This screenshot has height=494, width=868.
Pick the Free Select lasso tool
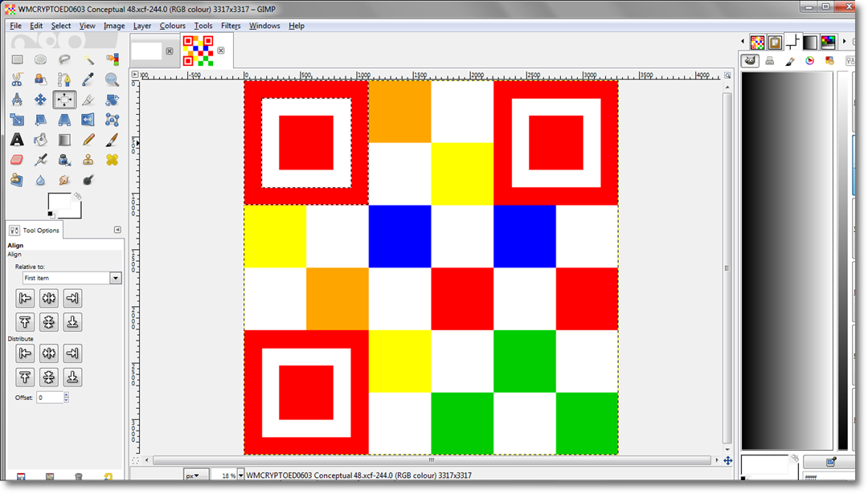coord(64,59)
